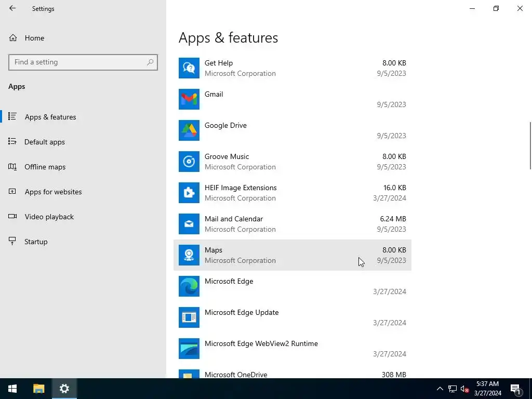Click the 308 MB size value
This screenshot has height=399, width=532.
[394, 375]
